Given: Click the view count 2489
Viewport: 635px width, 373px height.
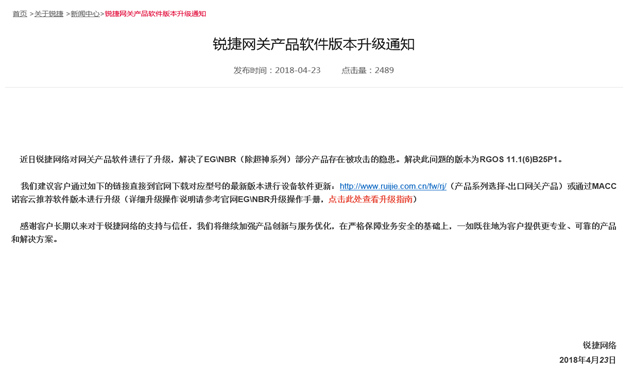Looking at the screenshot, I should tap(384, 70).
